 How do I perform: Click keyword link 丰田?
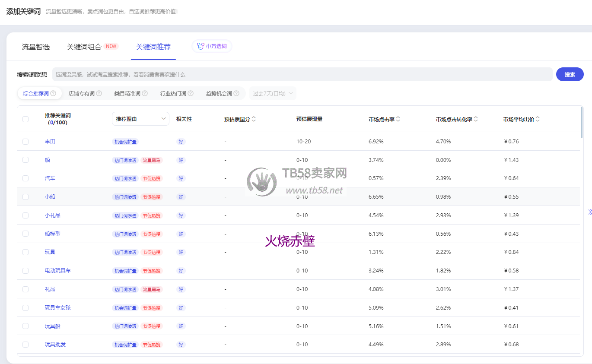[x=50, y=142]
